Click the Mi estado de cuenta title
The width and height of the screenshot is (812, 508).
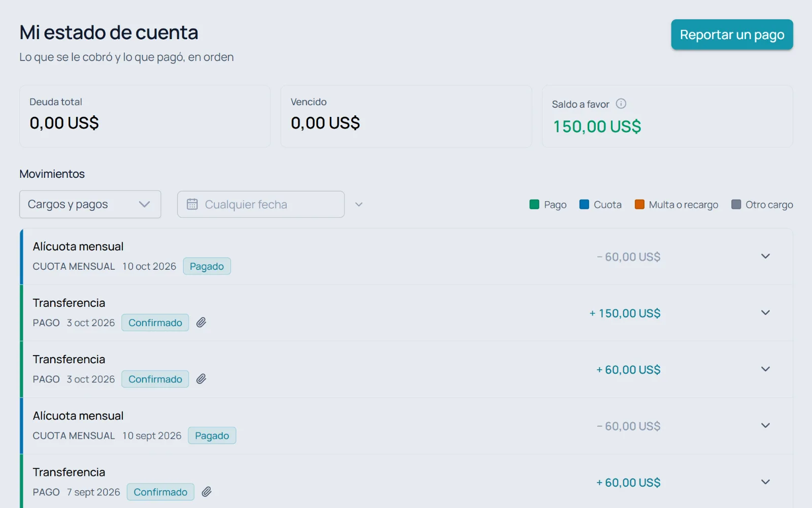(109, 33)
